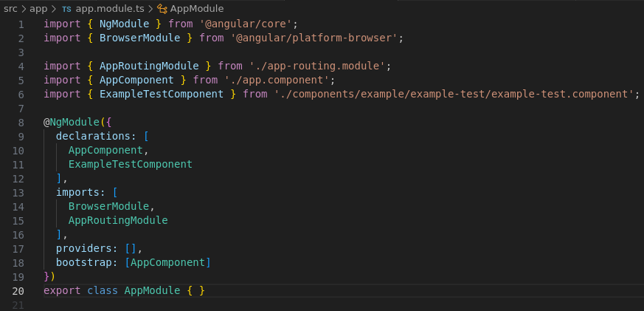Click ExampleTestComponent in the declarations array
This screenshot has height=311, width=644.
click(130, 164)
